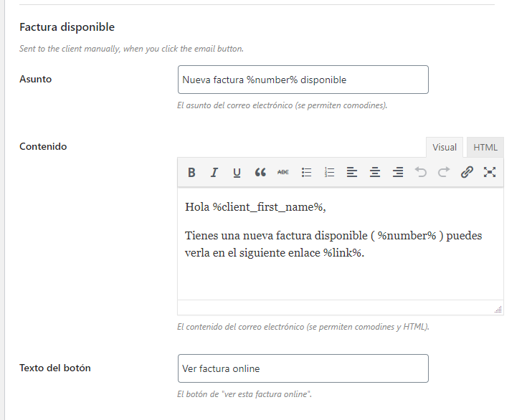The width and height of the screenshot is (532, 420).
Task: Create a numbered list
Action: tap(329, 172)
